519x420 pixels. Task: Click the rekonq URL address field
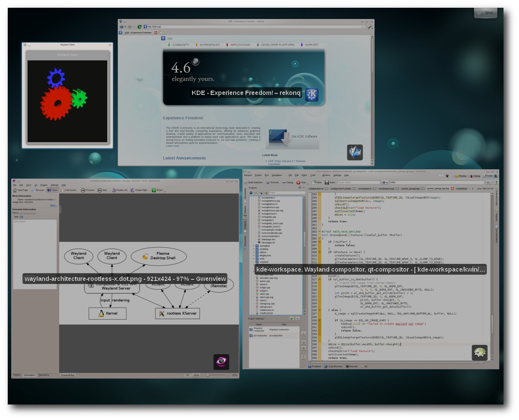(x=254, y=27)
